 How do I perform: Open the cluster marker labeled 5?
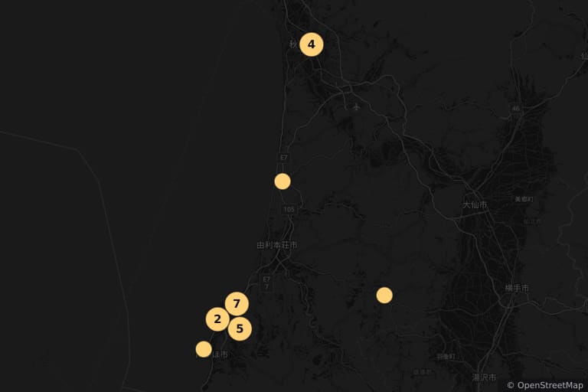click(x=240, y=329)
